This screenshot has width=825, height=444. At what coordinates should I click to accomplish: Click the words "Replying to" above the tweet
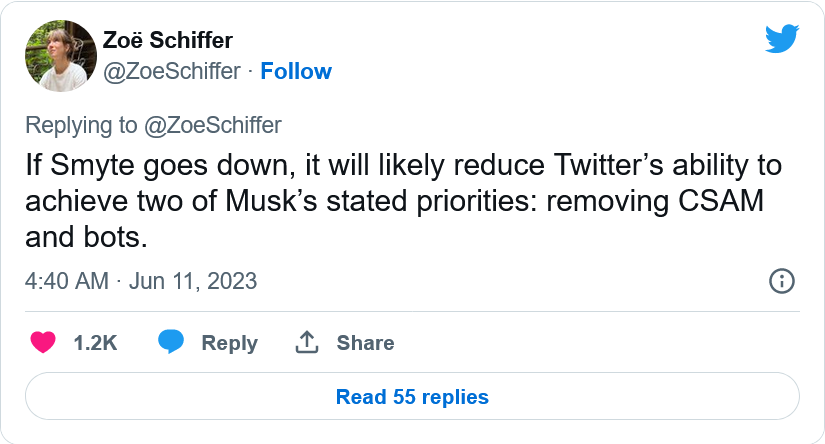point(80,125)
